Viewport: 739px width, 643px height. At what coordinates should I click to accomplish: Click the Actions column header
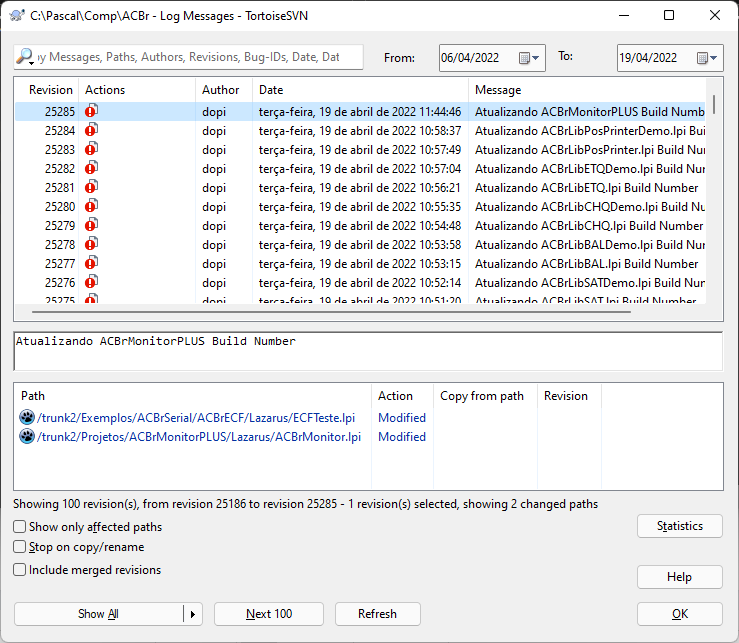137,90
